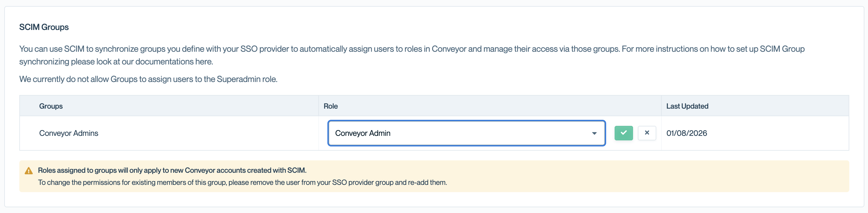Cancel role editing with the X button
The image size is (868, 213).
click(647, 133)
